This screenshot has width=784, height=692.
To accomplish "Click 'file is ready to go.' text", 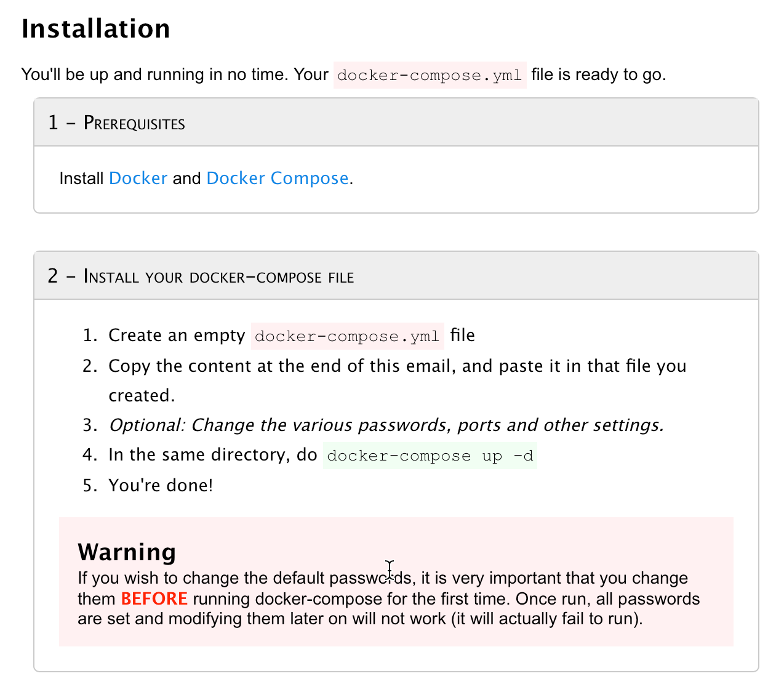I will [x=598, y=74].
